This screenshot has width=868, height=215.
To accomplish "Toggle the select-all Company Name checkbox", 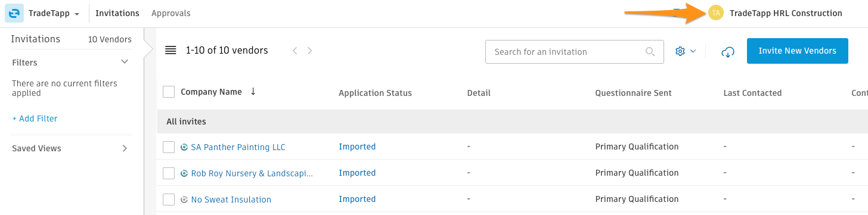I will tap(169, 92).
